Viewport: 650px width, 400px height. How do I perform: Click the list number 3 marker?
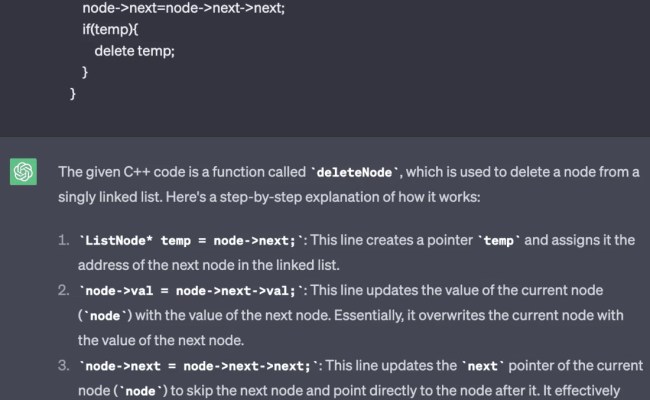coord(64,366)
